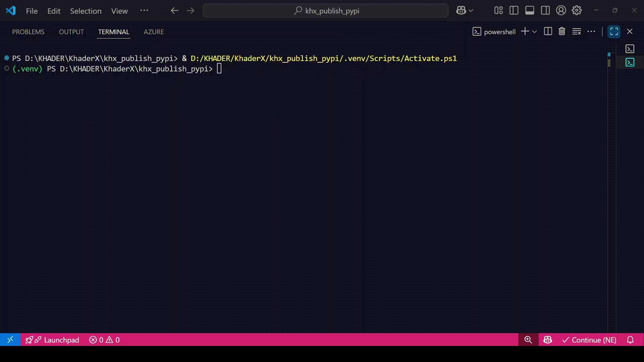
Task: Click the Activate.ps1 path in the terminal
Action: (324, 58)
